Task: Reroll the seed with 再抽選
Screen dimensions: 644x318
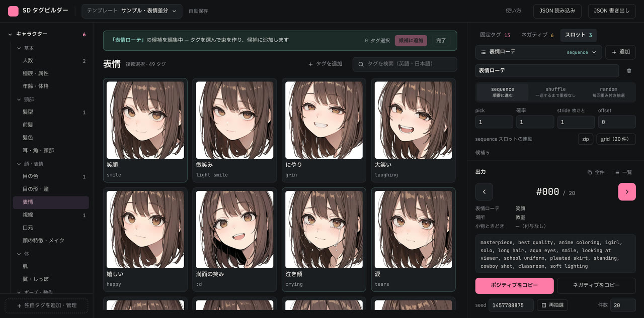Action: click(x=552, y=305)
